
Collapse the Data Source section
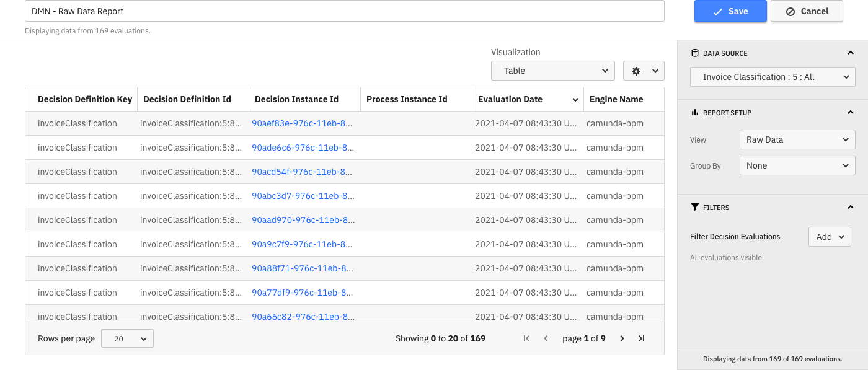tap(850, 53)
